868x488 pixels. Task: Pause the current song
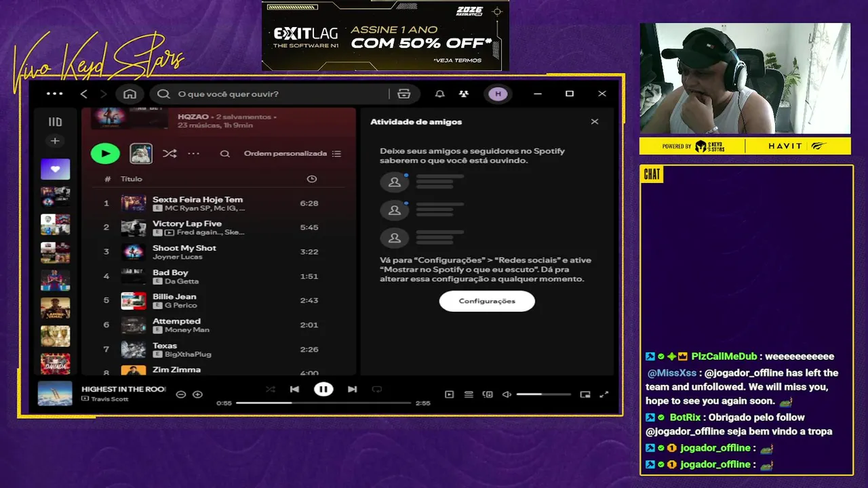tap(323, 389)
